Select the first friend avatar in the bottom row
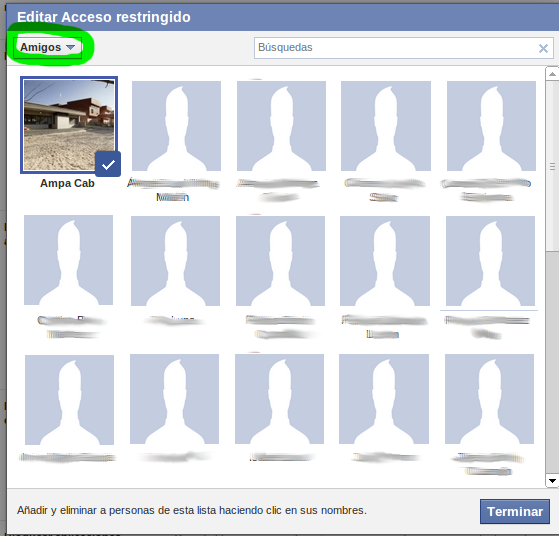 (70, 400)
